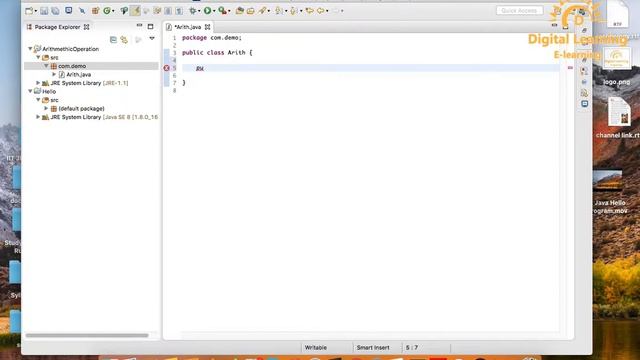Collapse the Hello project node
Screen dimensions: 640x360
pyautogui.click(x=30, y=91)
